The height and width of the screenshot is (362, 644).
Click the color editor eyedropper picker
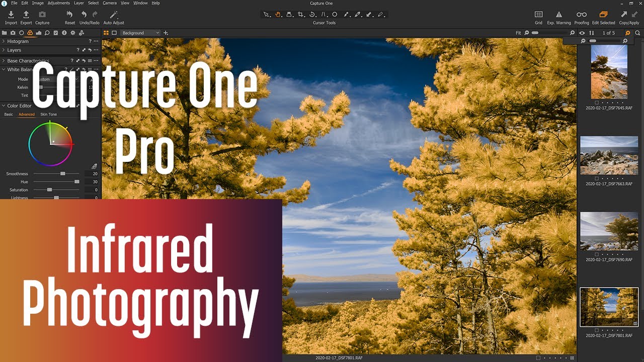(x=94, y=166)
